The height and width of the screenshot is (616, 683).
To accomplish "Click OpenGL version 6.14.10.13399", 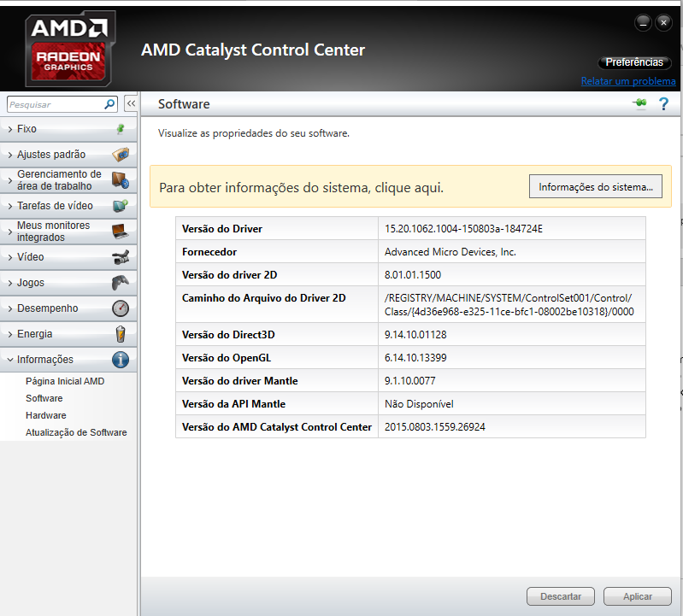I will (x=415, y=358).
